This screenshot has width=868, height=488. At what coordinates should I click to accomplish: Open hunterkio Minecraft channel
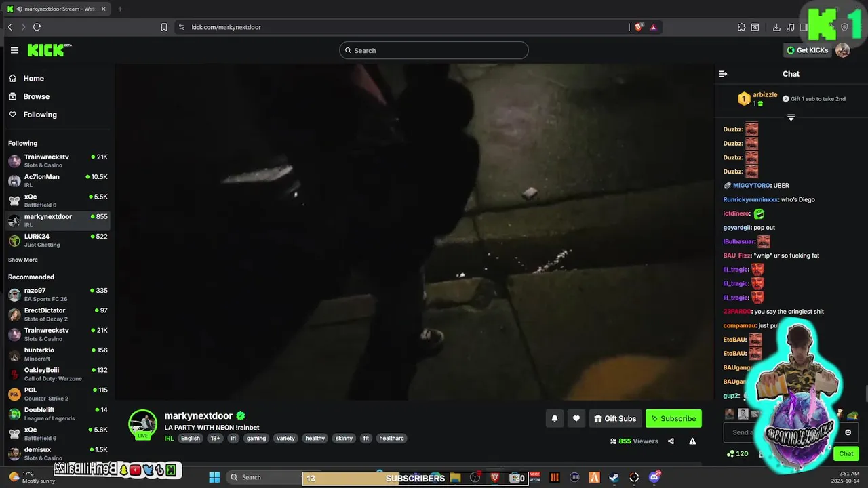(x=58, y=354)
